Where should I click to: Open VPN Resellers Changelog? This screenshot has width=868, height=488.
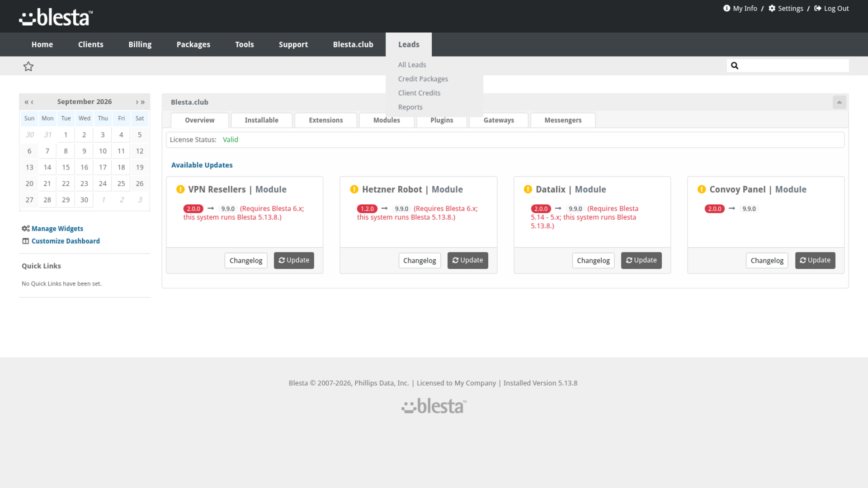pyautogui.click(x=245, y=260)
